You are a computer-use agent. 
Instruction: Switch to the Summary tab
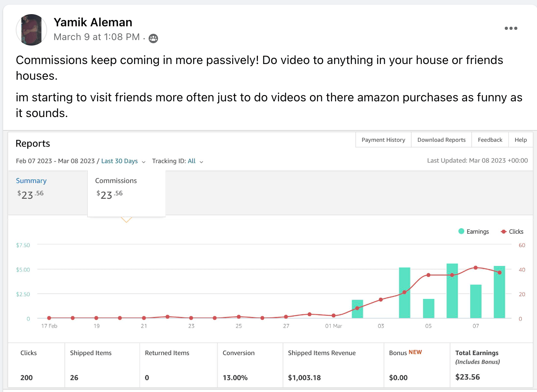31,181
